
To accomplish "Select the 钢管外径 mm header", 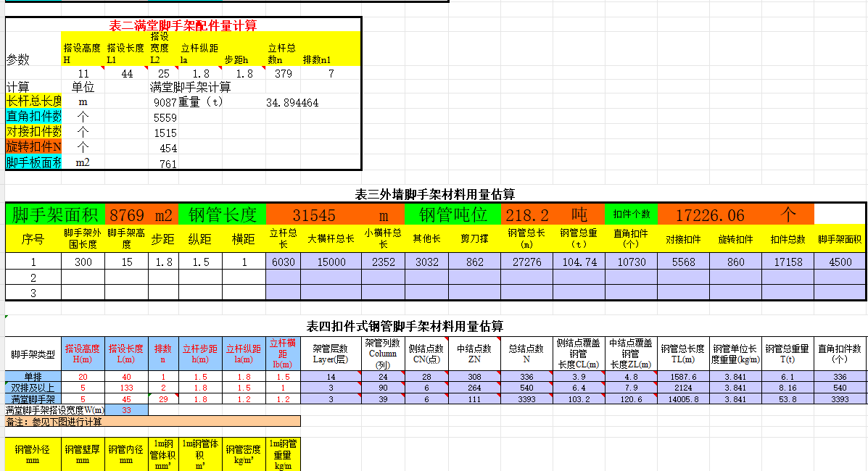I will [33, 454].
